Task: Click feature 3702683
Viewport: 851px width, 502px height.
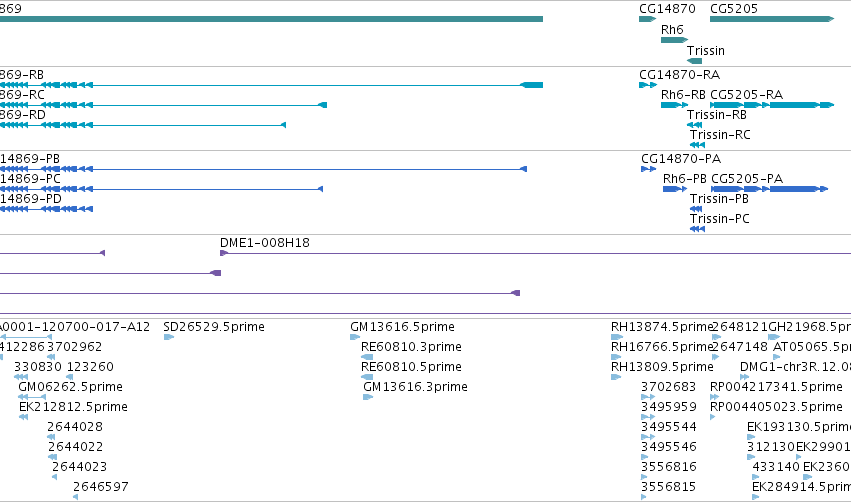Action: [648, 397]
